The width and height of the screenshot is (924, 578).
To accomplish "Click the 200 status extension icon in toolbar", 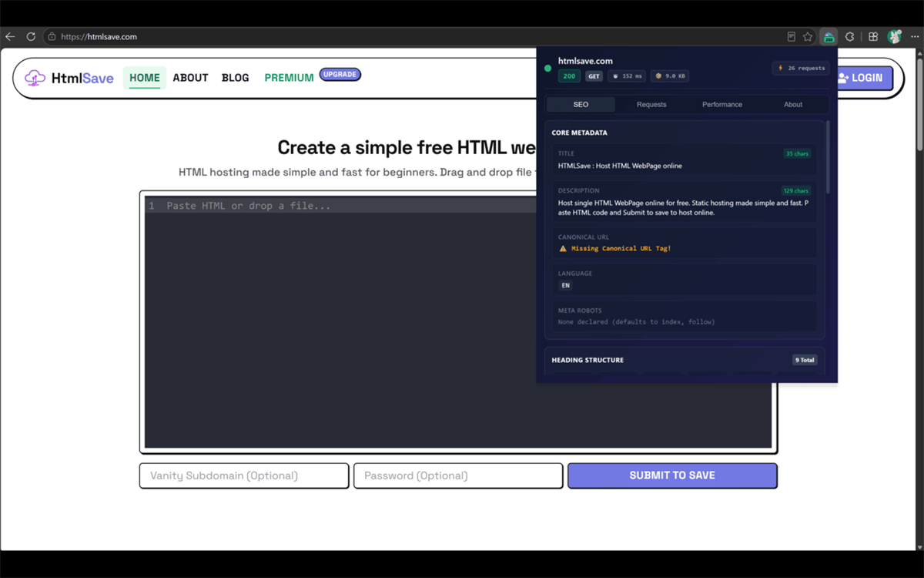I will 829,36.
